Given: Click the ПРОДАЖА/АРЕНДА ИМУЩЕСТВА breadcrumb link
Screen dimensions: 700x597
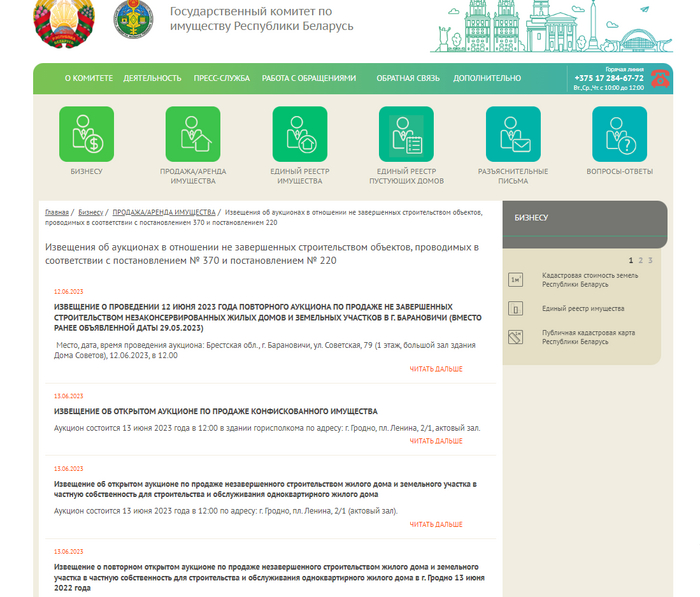Looking at the screenshot, I should 164,212.
